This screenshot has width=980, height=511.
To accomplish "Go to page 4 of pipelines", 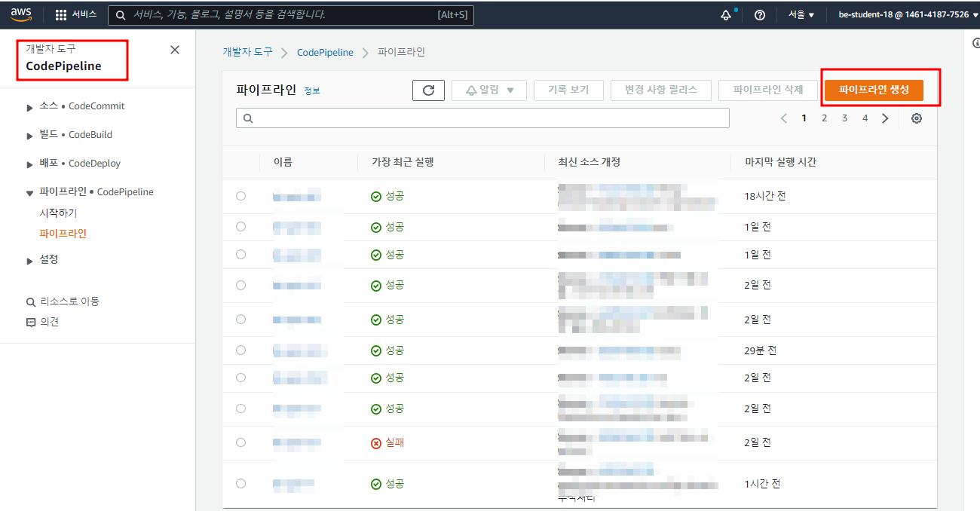I will 865,118.
